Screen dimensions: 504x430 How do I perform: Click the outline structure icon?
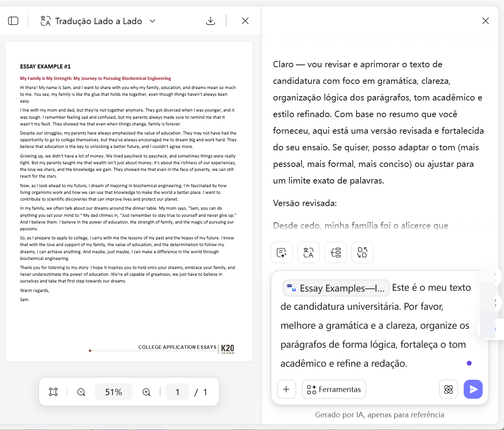[336, 252]
